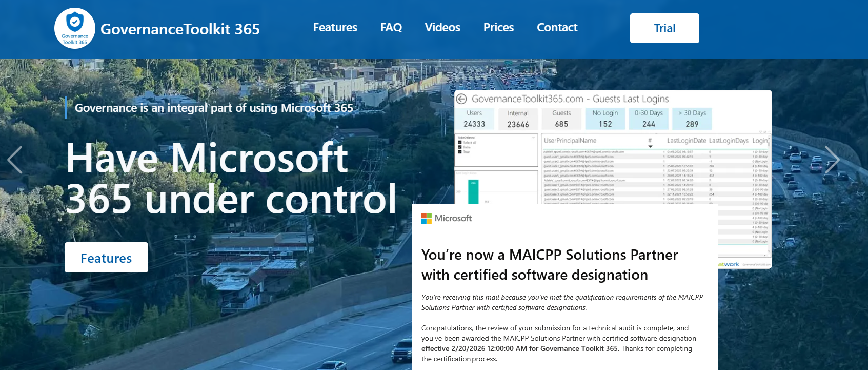This screenshot has width=868, height=370.
Task: Select the Users 24333 card
Action: pyautogui.click(x=474, y=119)
